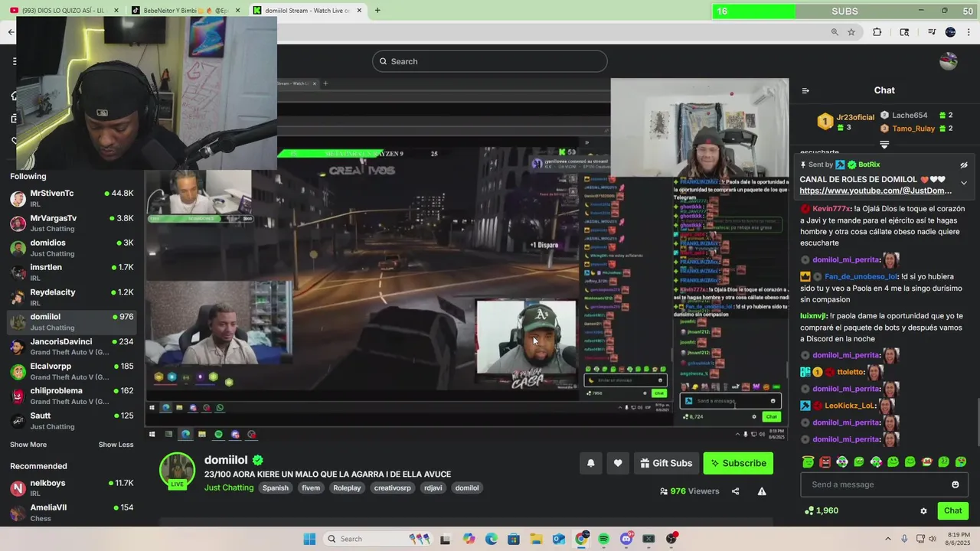Open AmeliaVII in Recommended

71,513
